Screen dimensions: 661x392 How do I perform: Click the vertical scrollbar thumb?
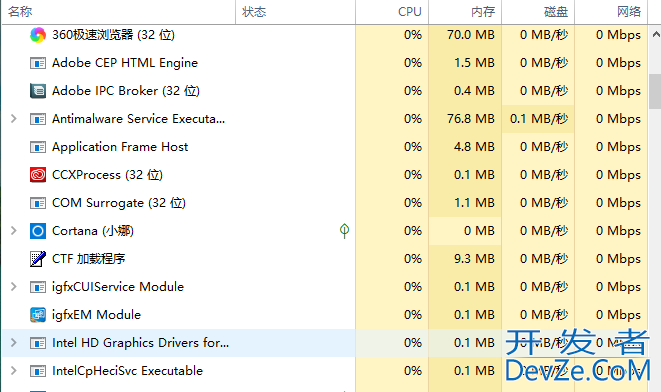(655, 91)
